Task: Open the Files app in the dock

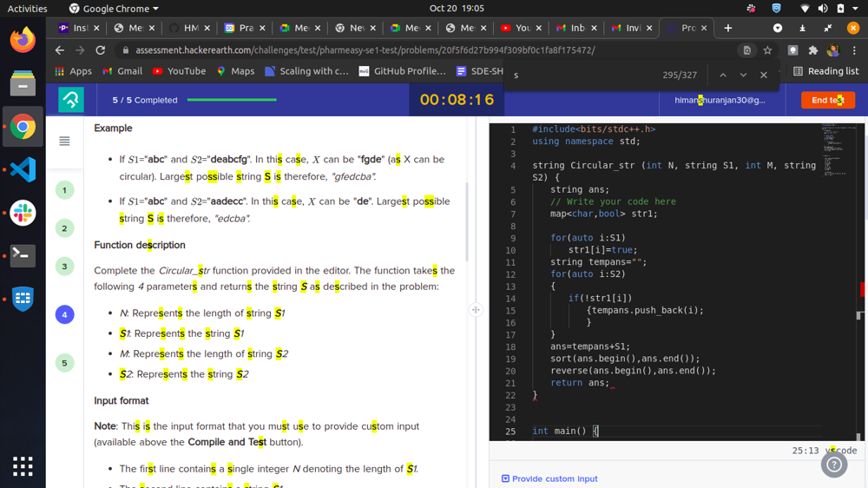Action: click(23, 83)
